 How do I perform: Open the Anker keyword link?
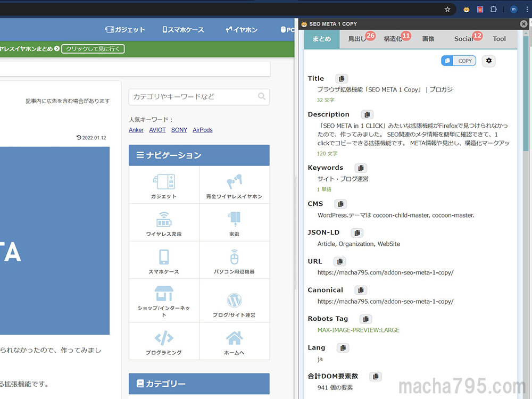pyautogui.click(x=136, y=130)
